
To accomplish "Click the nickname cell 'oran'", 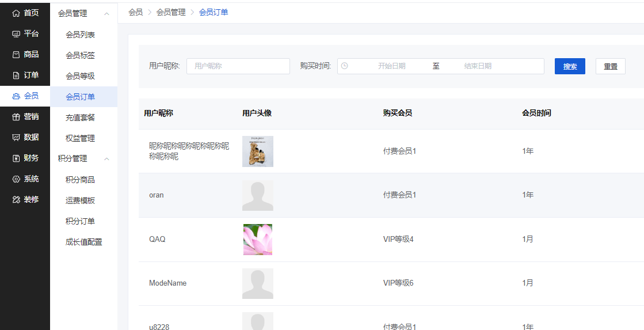I will pos(156,195).
